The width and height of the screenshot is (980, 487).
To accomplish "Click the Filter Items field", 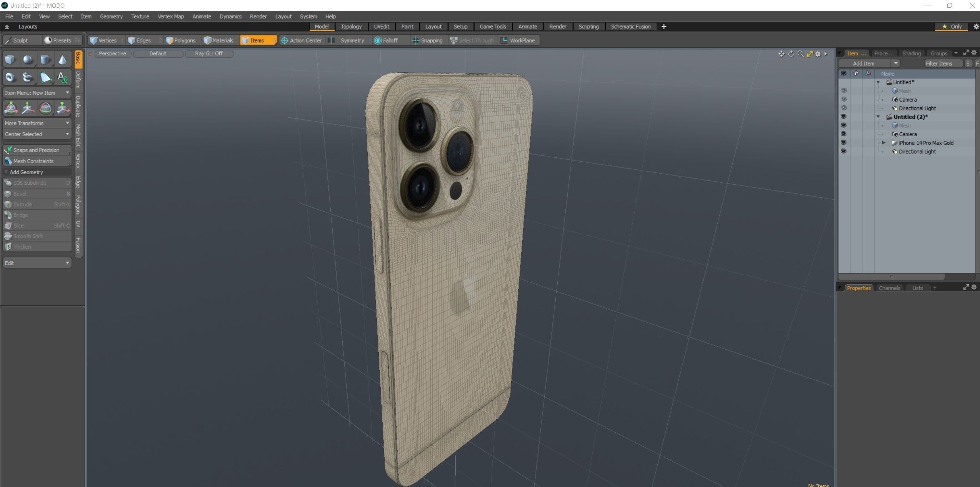I will click(x=943, y=63).
